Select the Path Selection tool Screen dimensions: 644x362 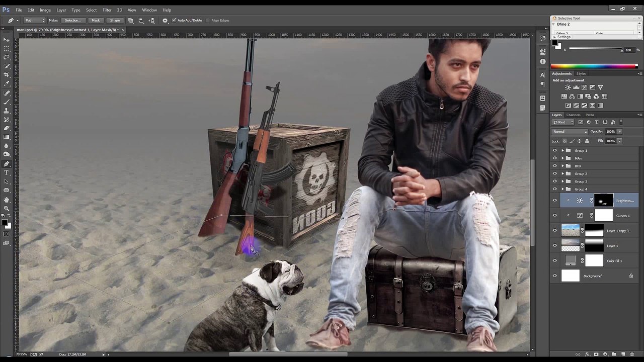pos(7,182)
